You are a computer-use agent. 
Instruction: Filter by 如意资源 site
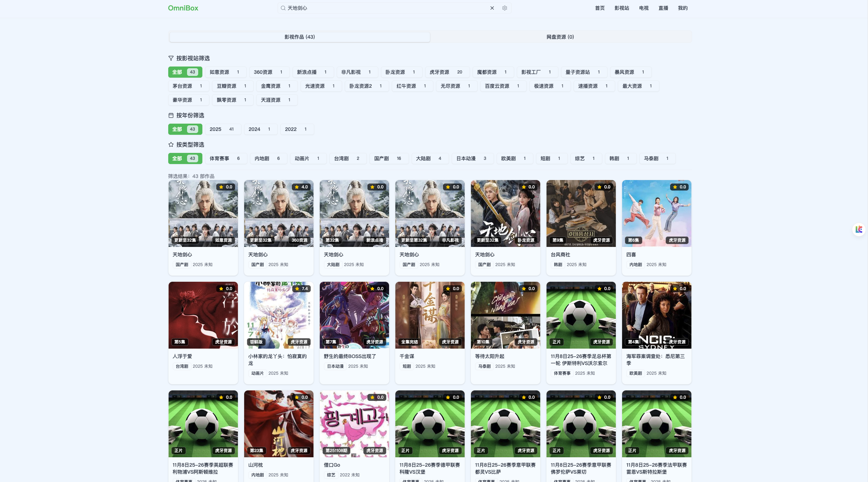(x=225, y=72)
